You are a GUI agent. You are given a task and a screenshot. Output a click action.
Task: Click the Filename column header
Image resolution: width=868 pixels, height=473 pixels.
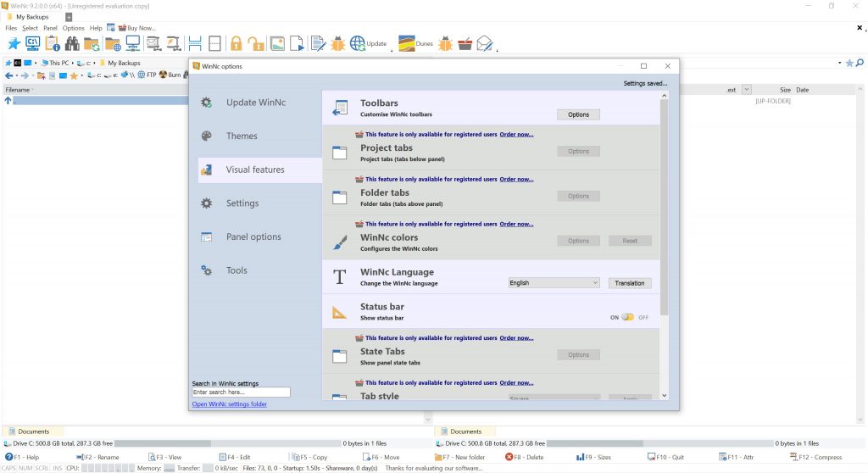17,90
